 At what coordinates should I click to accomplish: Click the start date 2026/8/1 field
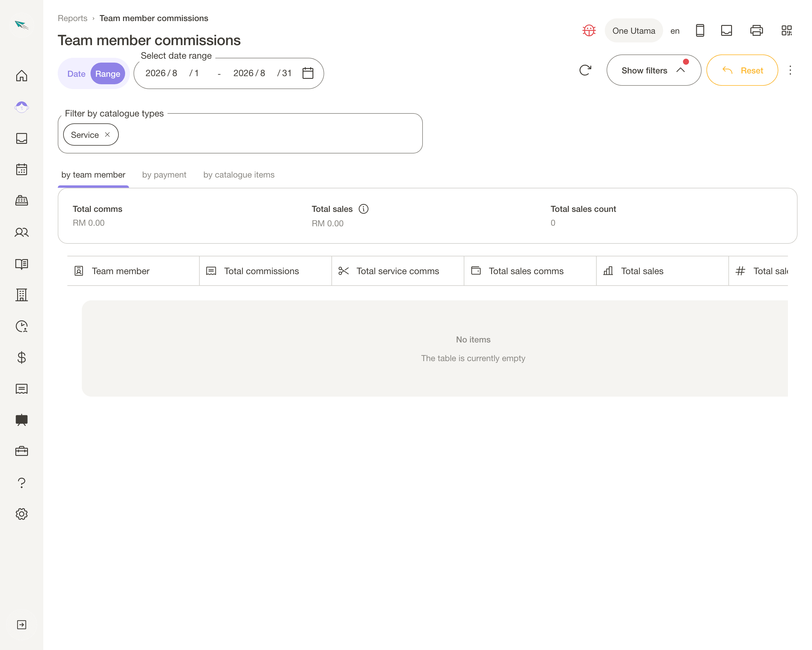pyautogui.click(x=172, y=73)
